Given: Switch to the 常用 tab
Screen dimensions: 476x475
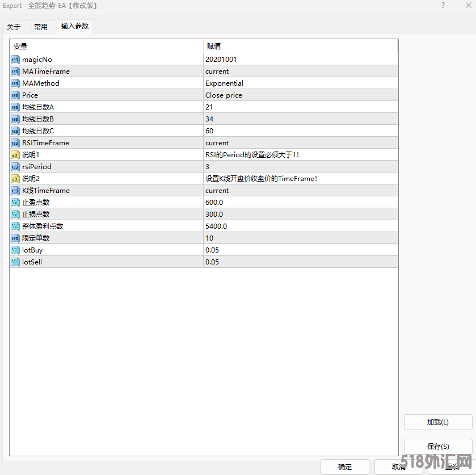Looking at the screenshot, I should (x=41, y=27).
